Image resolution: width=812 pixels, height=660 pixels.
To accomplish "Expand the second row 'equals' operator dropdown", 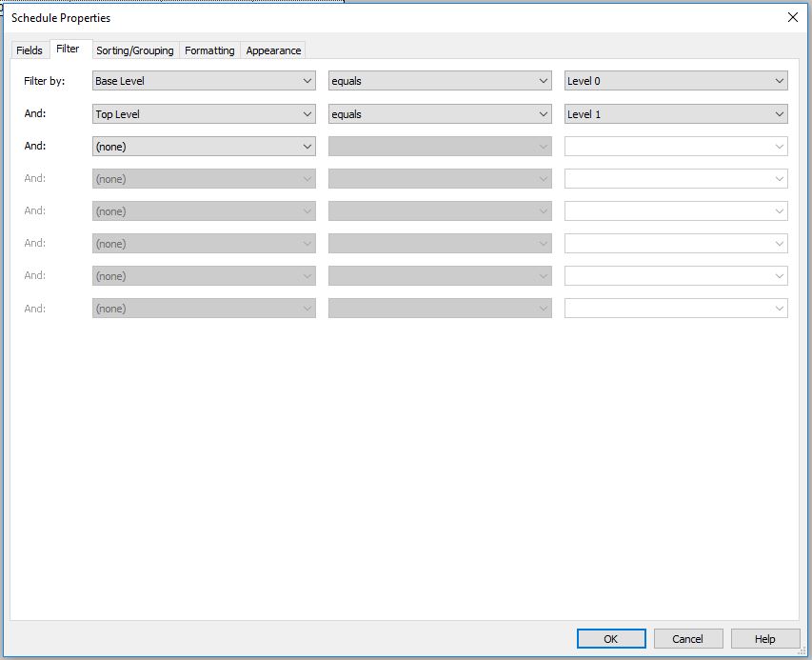I will (438, 113).
